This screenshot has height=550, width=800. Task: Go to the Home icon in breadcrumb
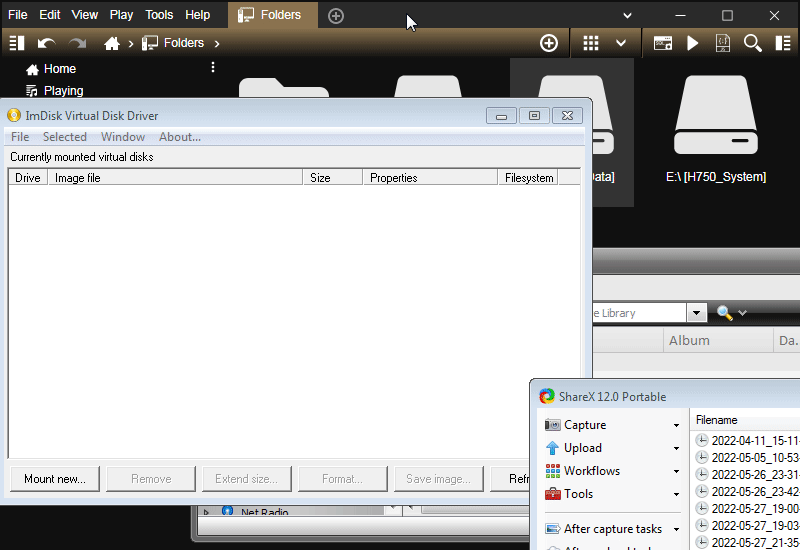click(x=112, y=43)
